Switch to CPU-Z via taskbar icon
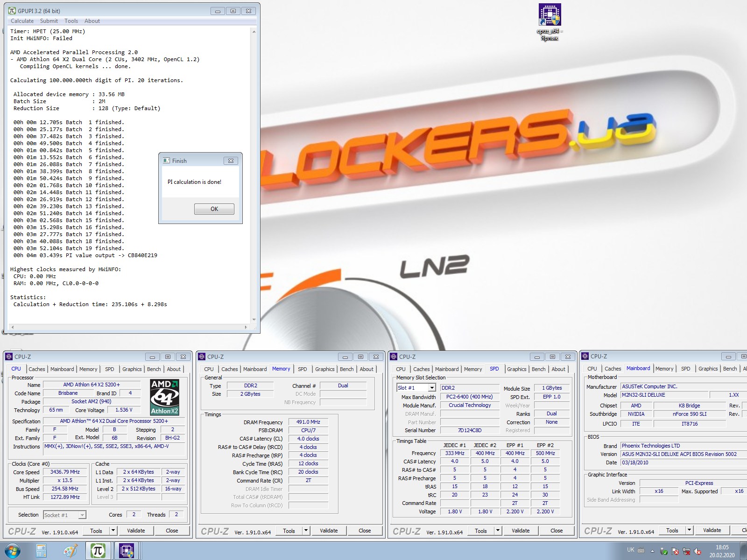 (126, 551)
